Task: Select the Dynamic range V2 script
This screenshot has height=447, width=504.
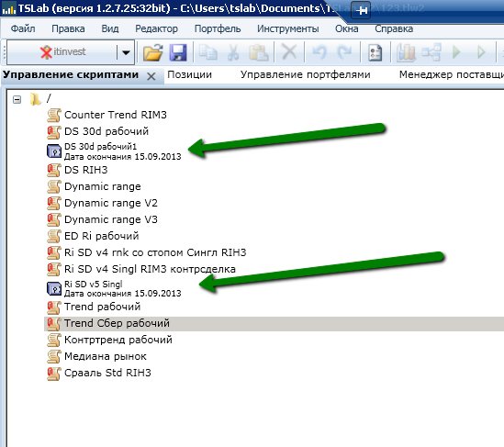Action: point(111,203)
